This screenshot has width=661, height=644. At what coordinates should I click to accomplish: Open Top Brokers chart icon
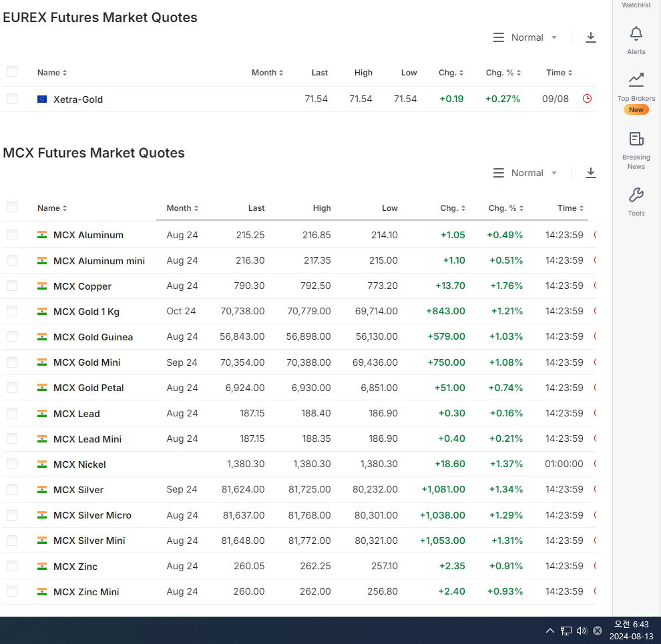pos(636,79)
